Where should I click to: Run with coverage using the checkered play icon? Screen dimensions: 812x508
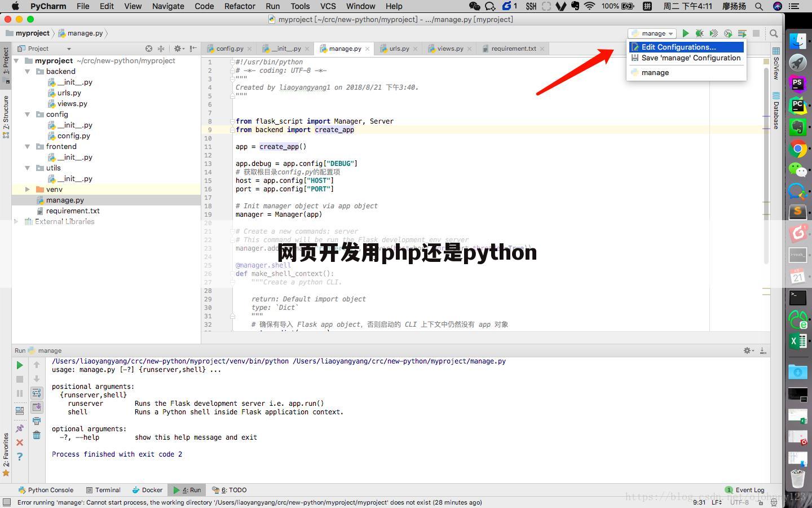[x=713, y=33]
